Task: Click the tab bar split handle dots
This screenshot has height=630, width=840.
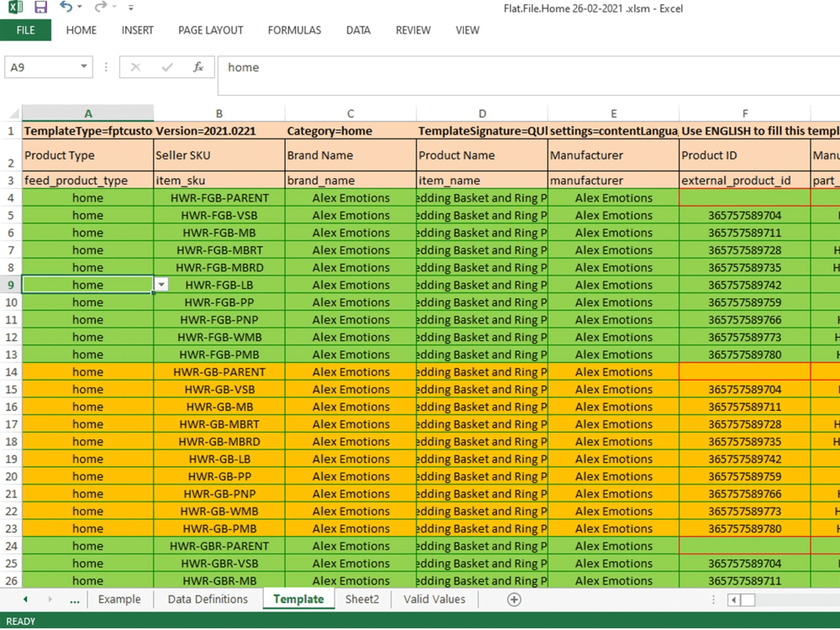Action: coord(713,600)
